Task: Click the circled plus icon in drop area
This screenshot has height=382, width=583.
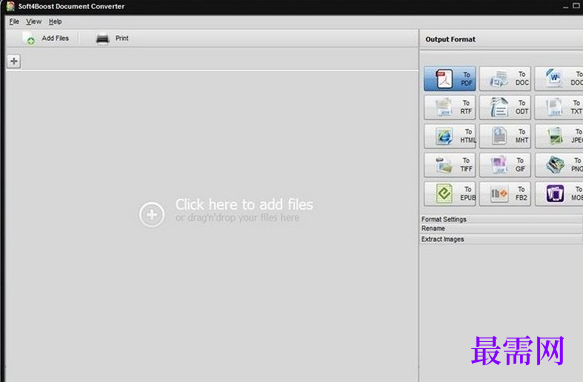Action: [x=152, y=214]
